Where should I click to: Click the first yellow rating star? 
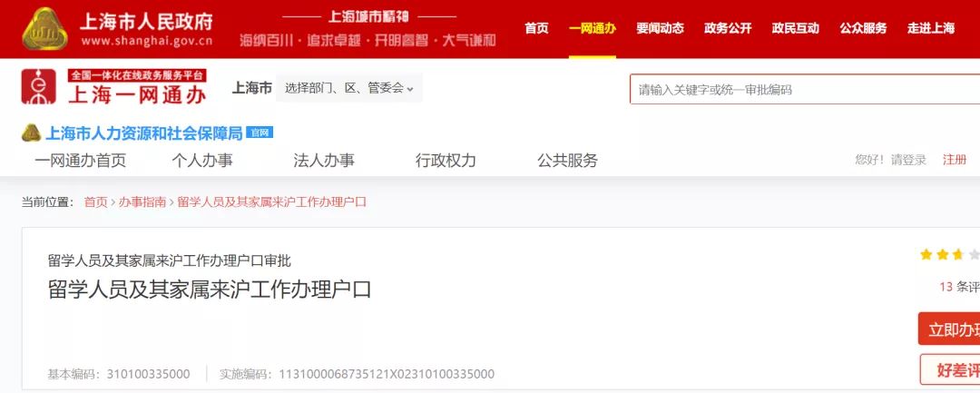pos(926,254)
